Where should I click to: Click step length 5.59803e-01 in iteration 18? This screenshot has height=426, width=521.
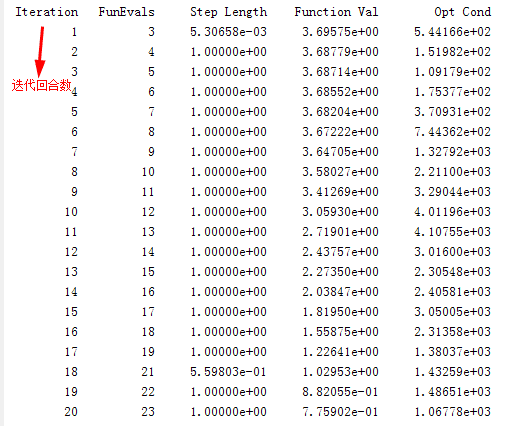tap(228, 372)
